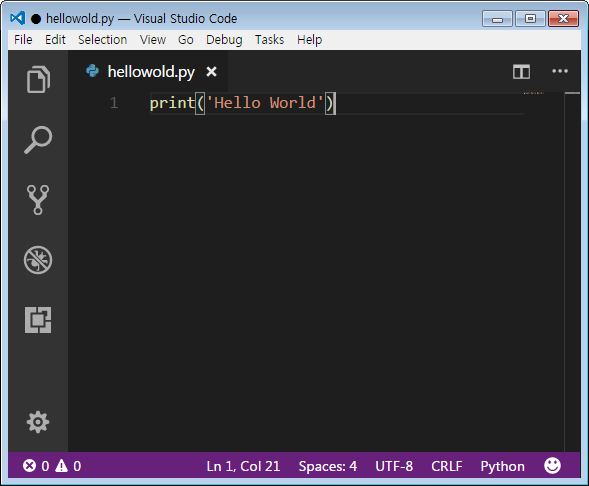Screen dimensions: 589x486
Task: Open the Help menu
Action: pos(310,40)
